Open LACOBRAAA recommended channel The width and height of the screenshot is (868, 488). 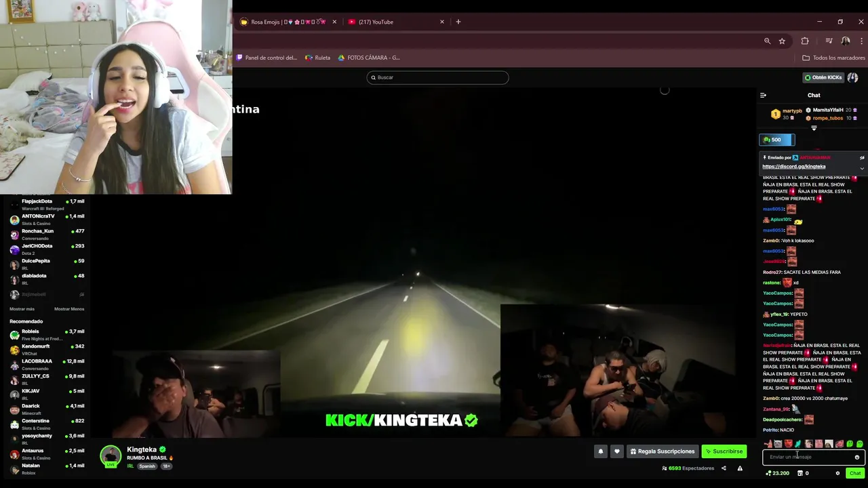tap(46, 364)
